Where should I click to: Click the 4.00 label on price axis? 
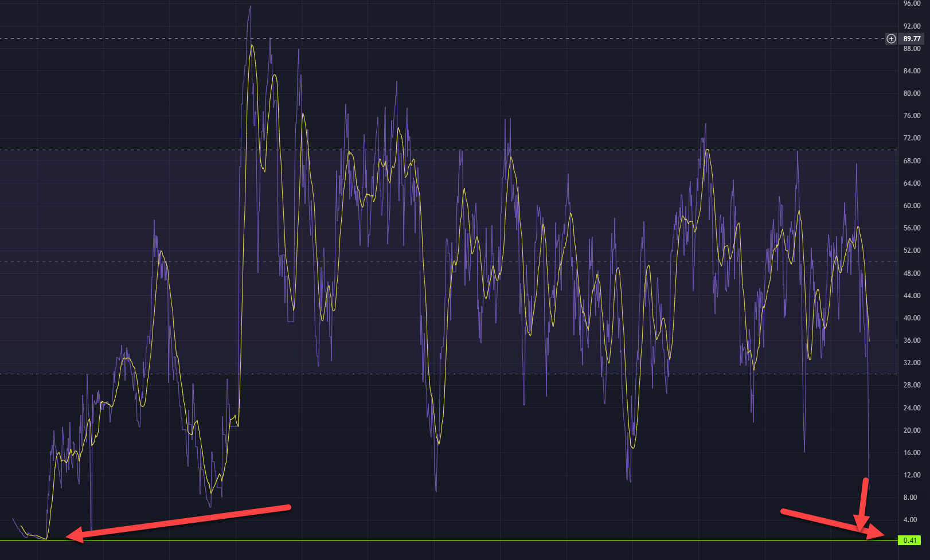910,520
